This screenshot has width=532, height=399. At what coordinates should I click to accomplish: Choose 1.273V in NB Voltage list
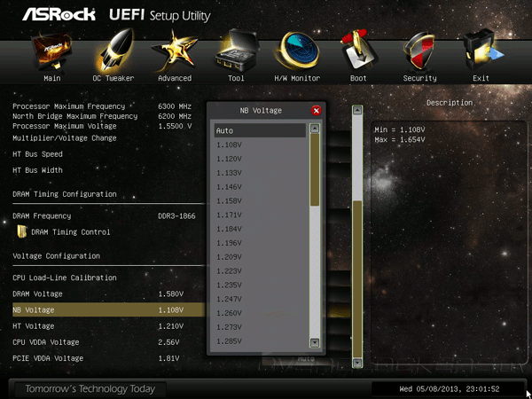pos(260,327)
